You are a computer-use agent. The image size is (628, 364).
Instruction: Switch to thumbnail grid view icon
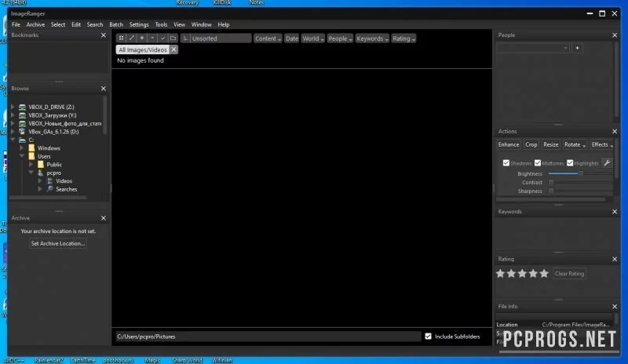coord(121,38)
